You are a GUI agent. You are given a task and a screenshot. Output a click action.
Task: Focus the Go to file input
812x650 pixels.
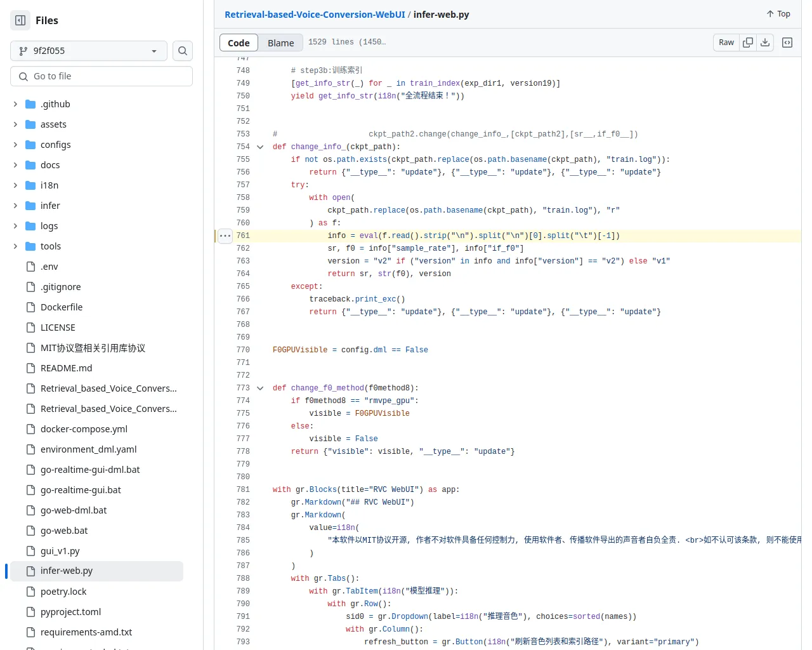pos(101,76)
